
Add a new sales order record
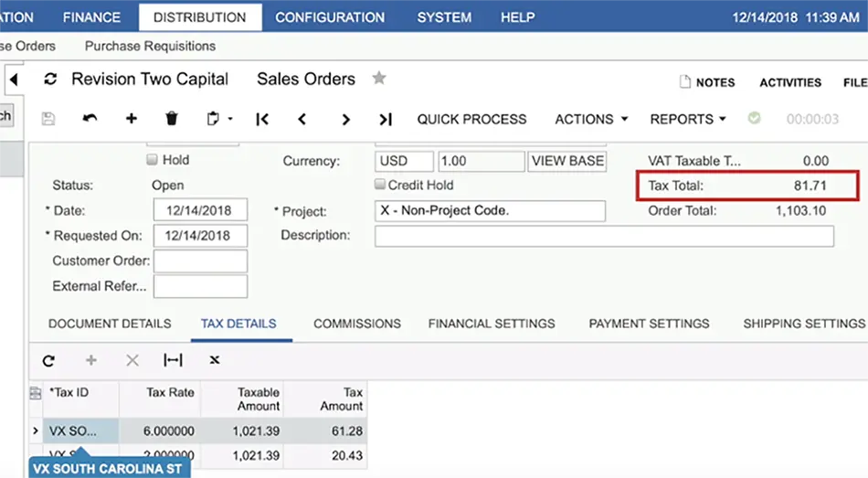coord(132,119)
